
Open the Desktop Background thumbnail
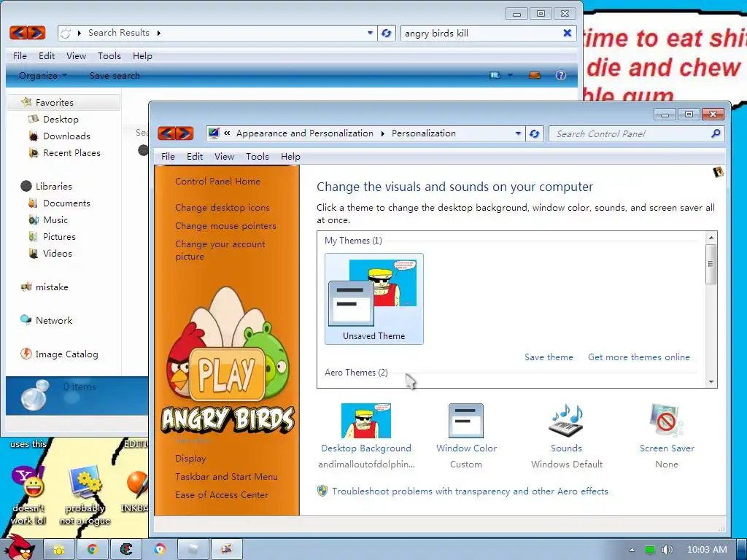[366, 421]
